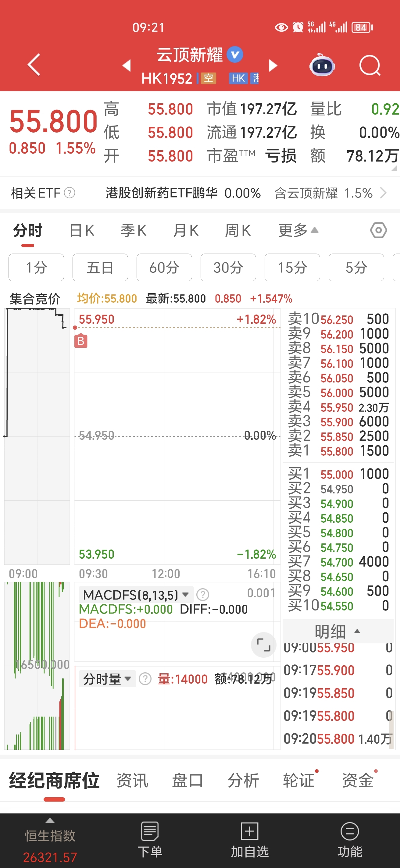Tap the intraday main price chart
Screen dimensions: 400x868
point(177,436)
